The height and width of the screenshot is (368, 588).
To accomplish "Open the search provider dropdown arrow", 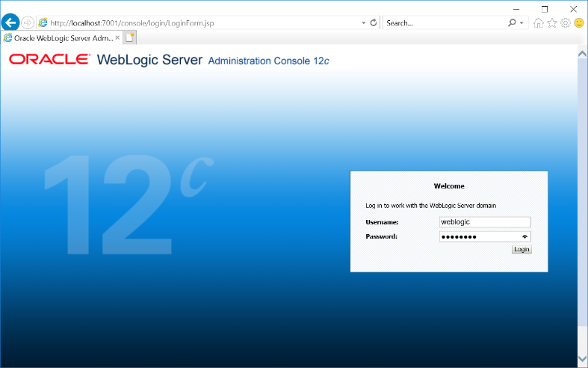I will pos(522,23).
